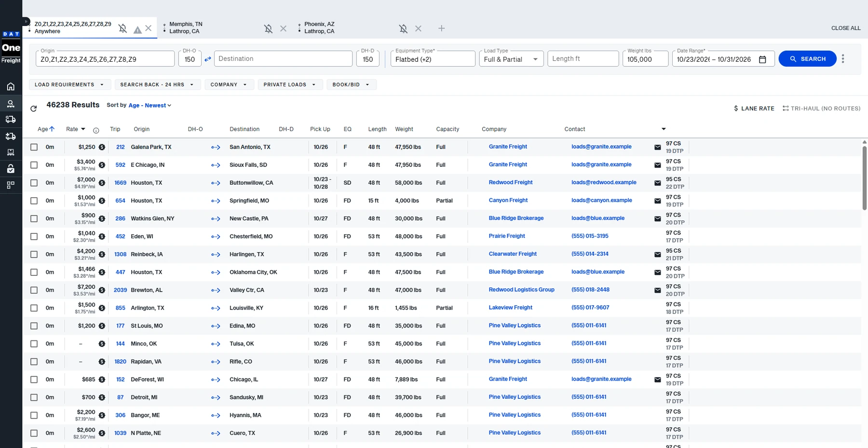Open trip route icon for Brewton, AL load
Image resolution: width=868 pixels, height=448 pixels.
216,290
